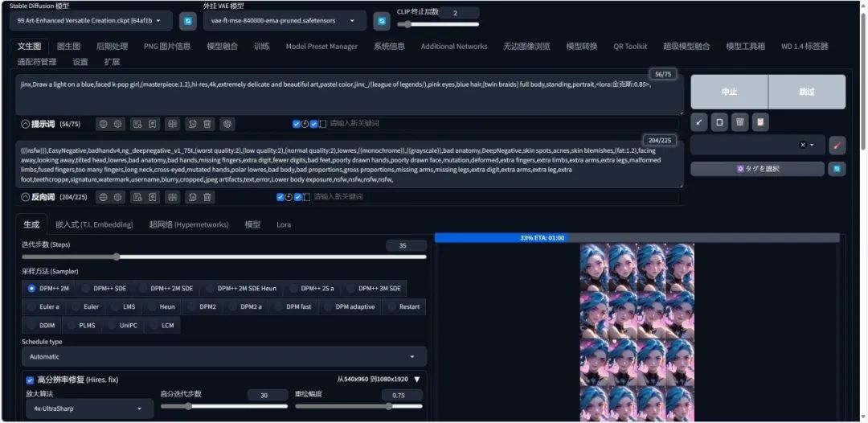Click the blue refresh icon beside タグを選択
Viewport: 868px width, 423px height.
pos(837,169)
